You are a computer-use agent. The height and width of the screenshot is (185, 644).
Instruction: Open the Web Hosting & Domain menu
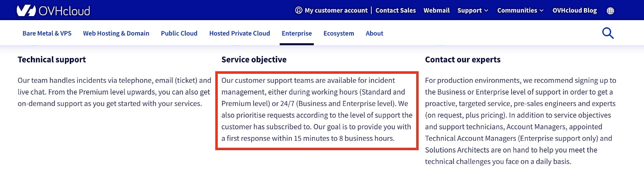coord(116,33)
